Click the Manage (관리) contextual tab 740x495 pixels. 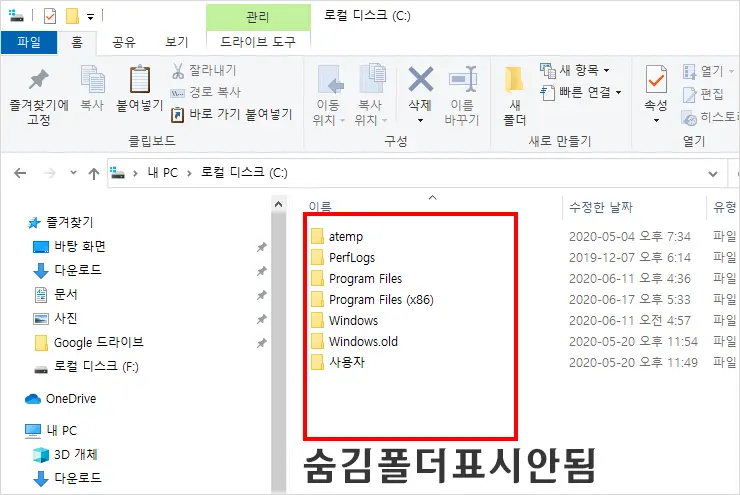click(258, 17)
